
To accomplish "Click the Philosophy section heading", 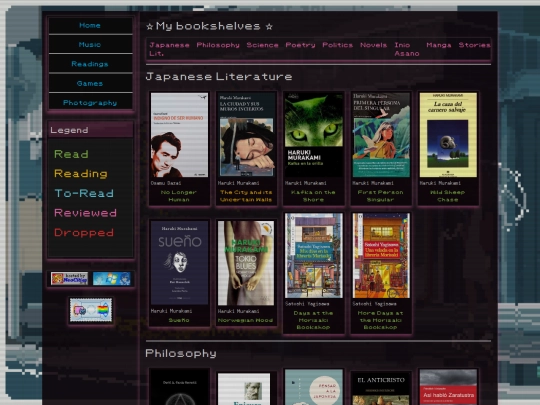I will [x=181, y=353].
